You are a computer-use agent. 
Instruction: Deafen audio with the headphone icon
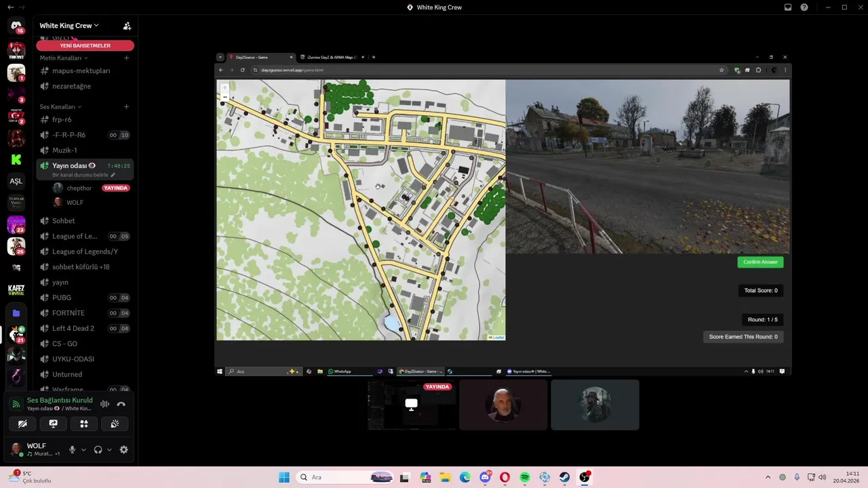click(x=98, y=449)
